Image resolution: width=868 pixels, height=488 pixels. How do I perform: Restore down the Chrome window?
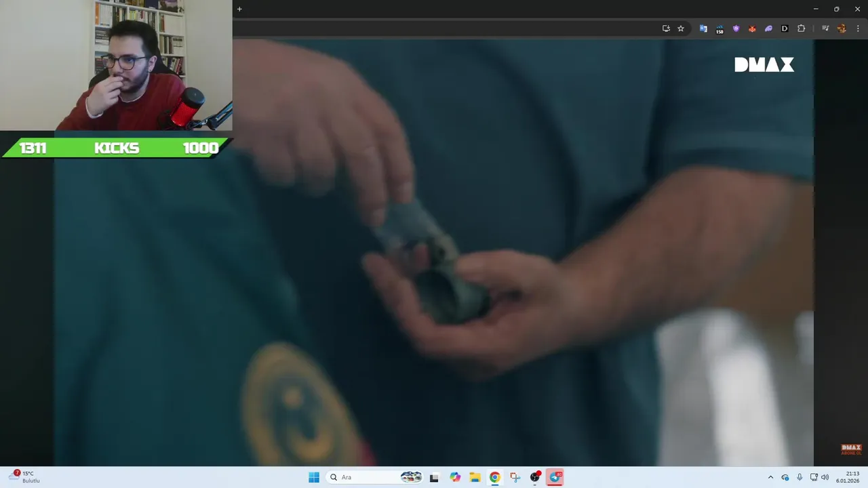[837, 9]
